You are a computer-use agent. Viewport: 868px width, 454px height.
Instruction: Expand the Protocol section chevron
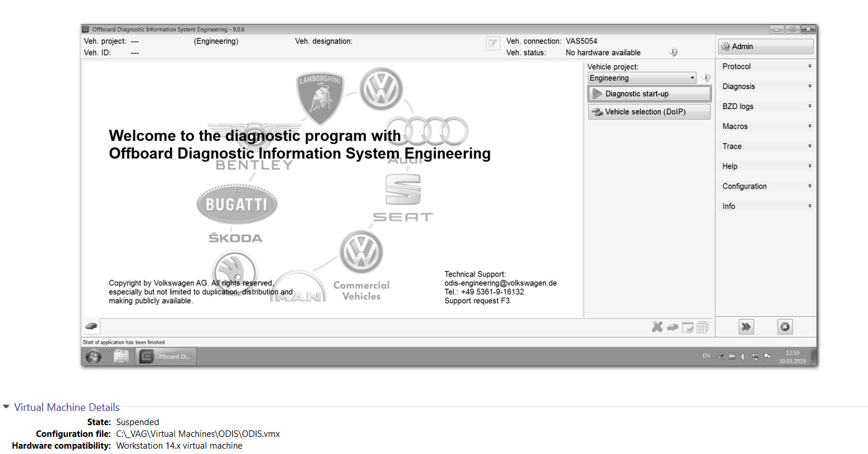pyautogui.click(x=810, y=66)
